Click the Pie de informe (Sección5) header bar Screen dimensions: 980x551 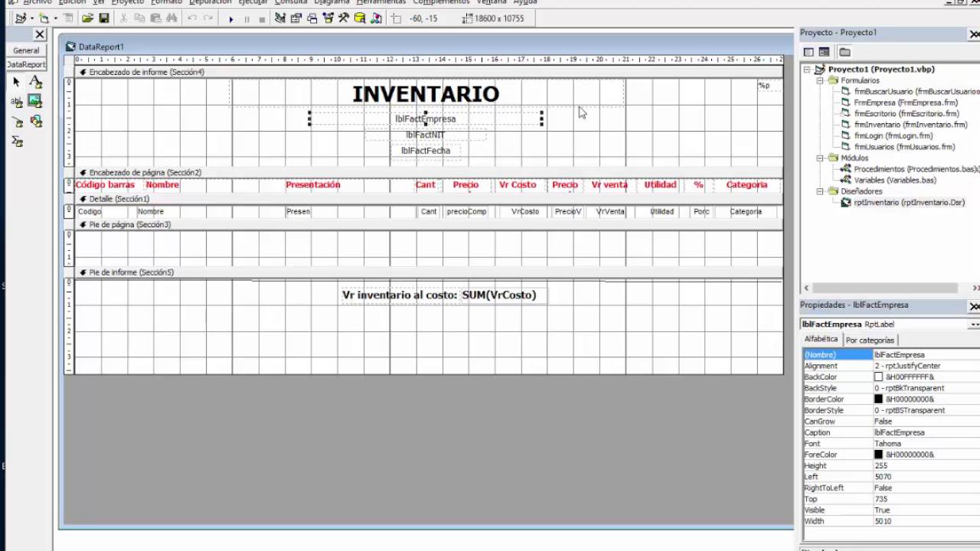coord(429,272)
